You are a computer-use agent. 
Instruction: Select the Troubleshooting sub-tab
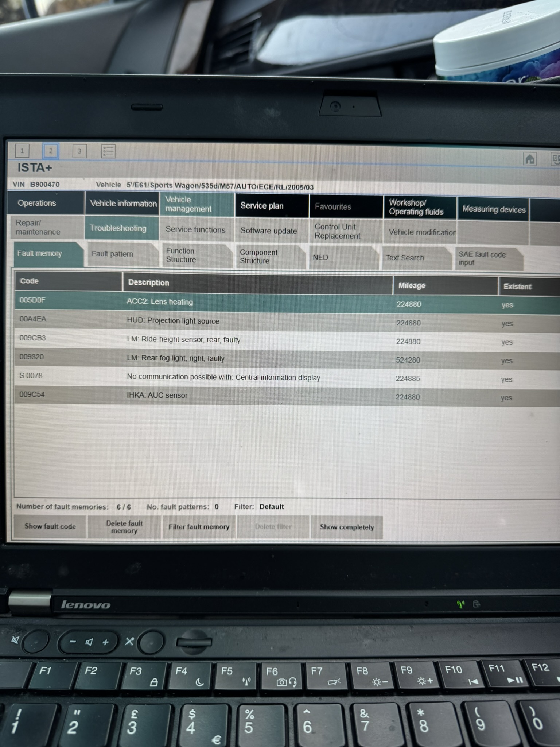122,228
